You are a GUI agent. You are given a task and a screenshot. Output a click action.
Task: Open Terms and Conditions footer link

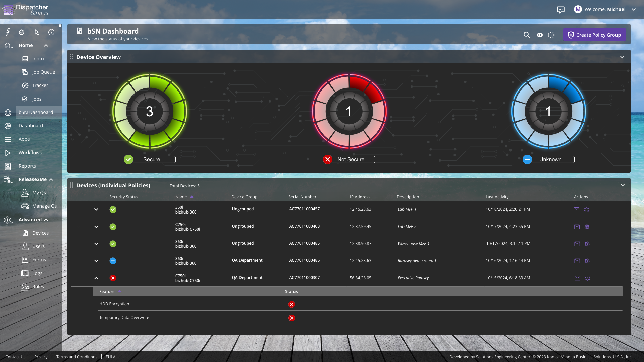[x=77, y=357]
